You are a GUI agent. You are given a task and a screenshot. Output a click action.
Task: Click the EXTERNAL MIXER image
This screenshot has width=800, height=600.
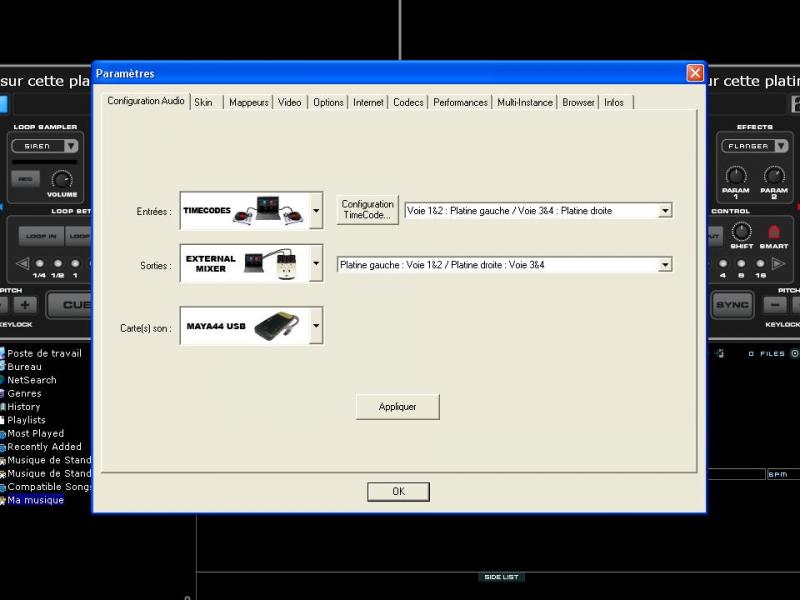(x=271, y=263)
